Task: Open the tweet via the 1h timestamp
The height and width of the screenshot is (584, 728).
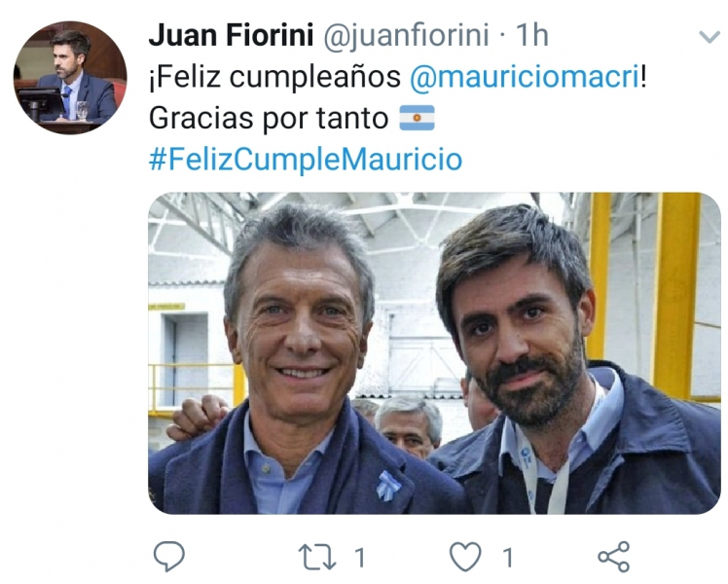Action: point(532,35)
